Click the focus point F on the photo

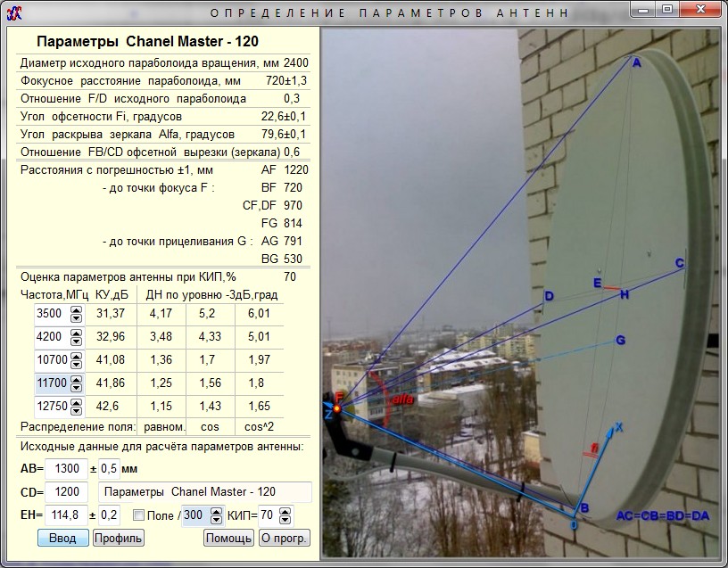coord(337,408)
